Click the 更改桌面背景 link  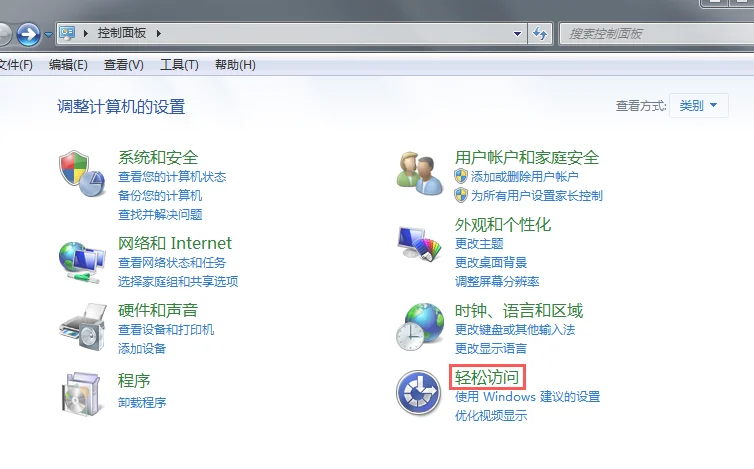click(492, 262)
